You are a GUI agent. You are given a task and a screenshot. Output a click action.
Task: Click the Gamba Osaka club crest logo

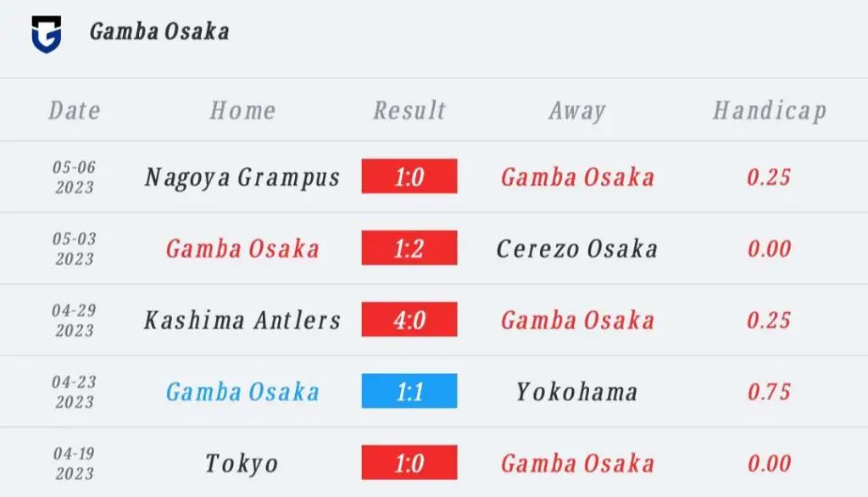click(x=47, y=34)
